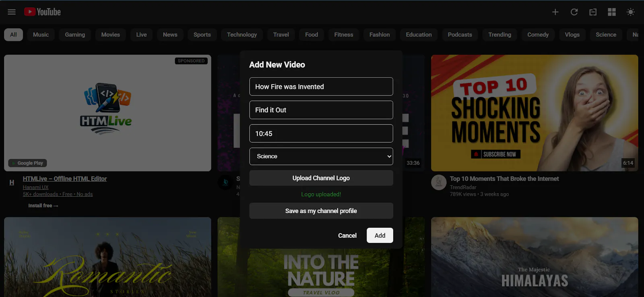Select the Sports category chip
The width and height of the screenshot is (644, 297).
click(202, 35)
